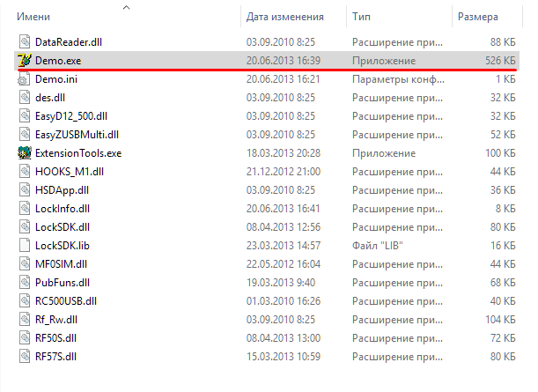Screen dimensions: 538x392
Task: Click the Demo.exe application icon
Action: click(25, 61)
